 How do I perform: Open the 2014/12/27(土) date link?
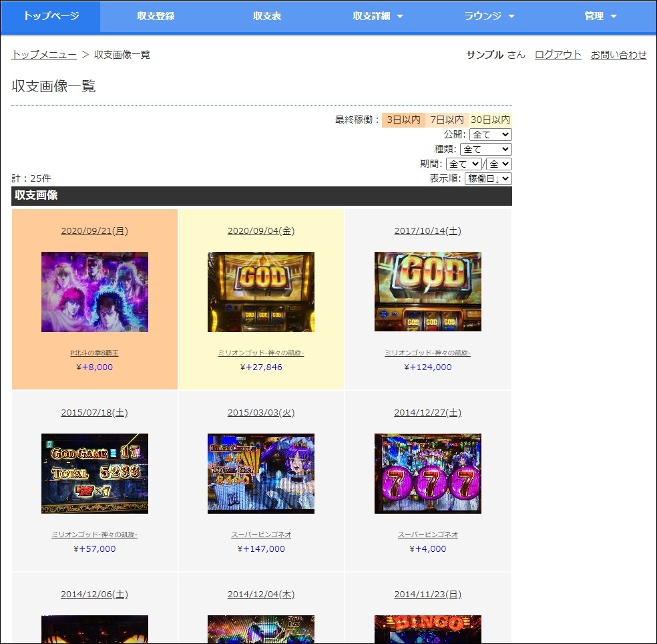tap(428, 413)
